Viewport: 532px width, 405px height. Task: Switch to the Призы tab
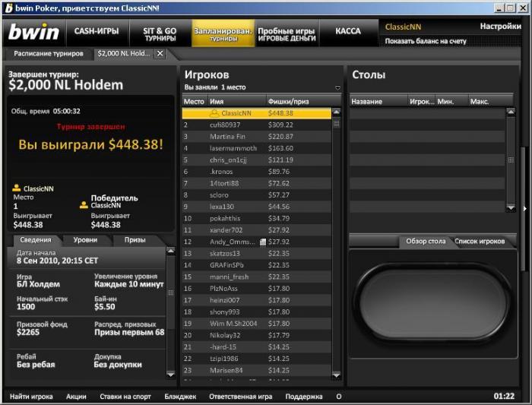[x=135, y=240]
